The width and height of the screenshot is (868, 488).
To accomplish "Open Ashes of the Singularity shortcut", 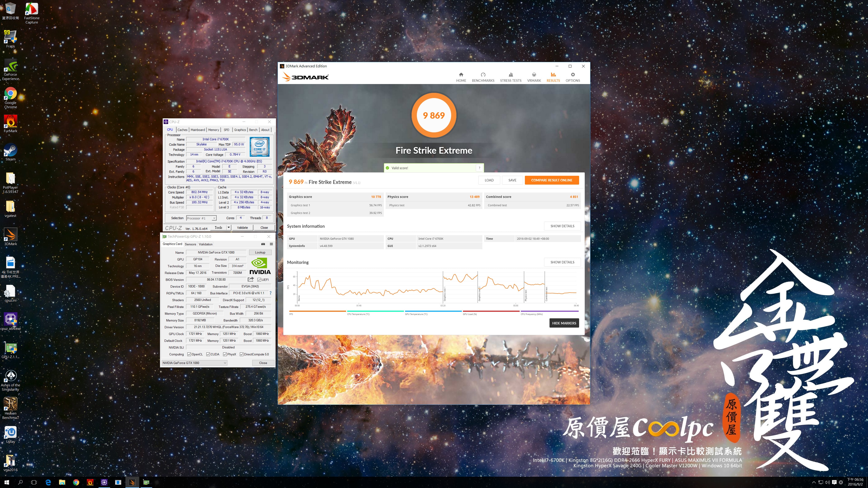I will tap(10, 380).
